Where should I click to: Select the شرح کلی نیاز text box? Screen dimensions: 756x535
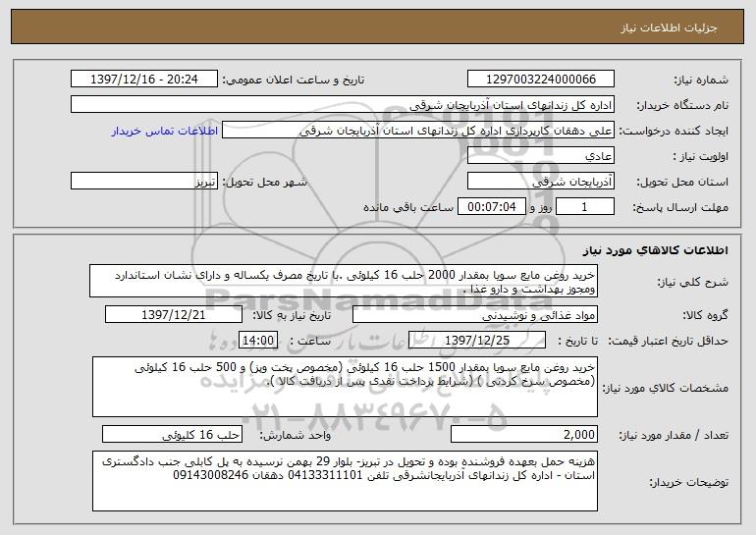click(344, 281)
